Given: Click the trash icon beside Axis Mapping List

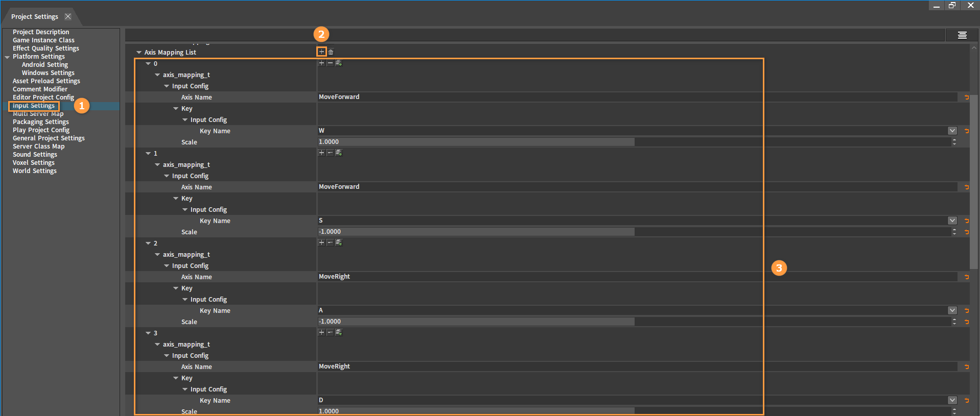Looking at the screenshot, I should (331, 52).
